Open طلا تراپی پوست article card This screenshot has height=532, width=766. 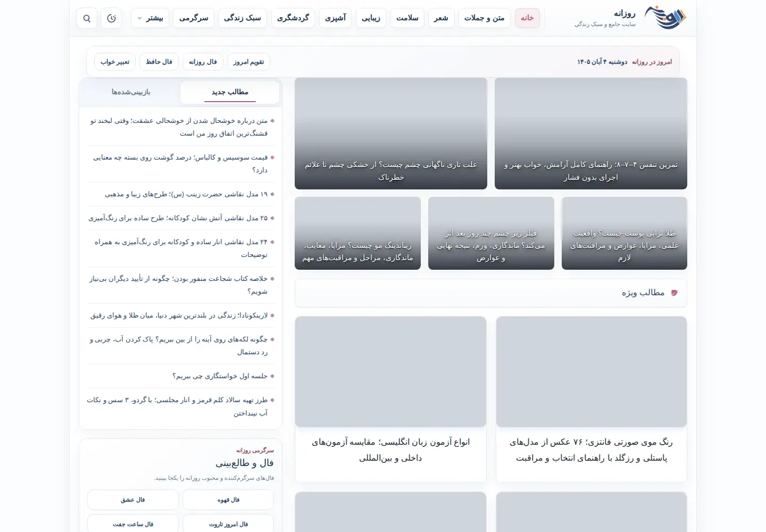point(625,233)
